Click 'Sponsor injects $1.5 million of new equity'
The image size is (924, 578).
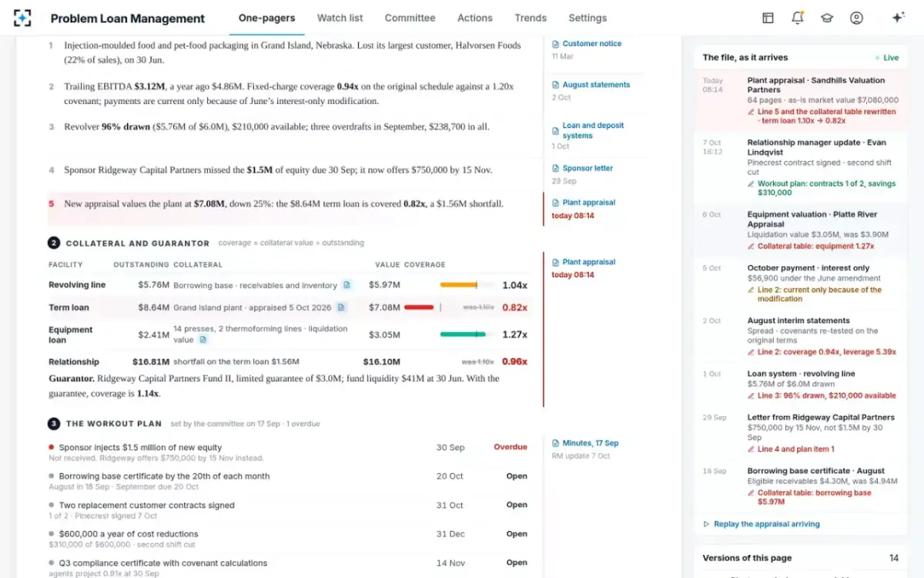(x=140, y=448)
